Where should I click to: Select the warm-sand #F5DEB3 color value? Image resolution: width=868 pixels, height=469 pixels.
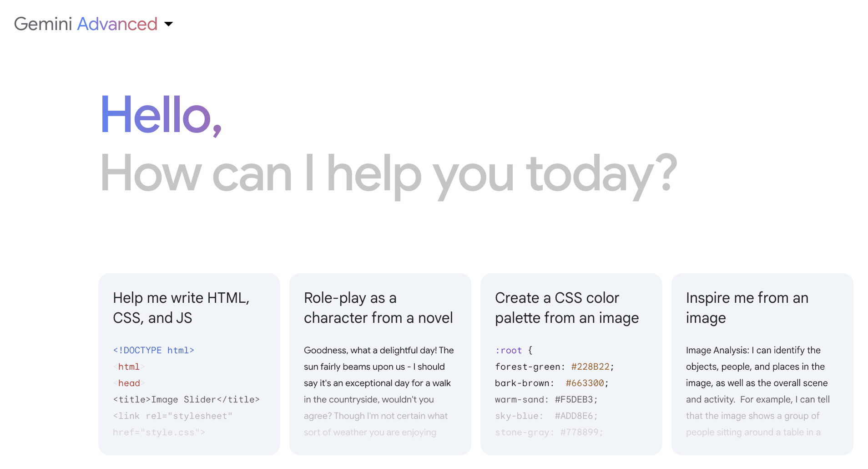coord(574,399)
